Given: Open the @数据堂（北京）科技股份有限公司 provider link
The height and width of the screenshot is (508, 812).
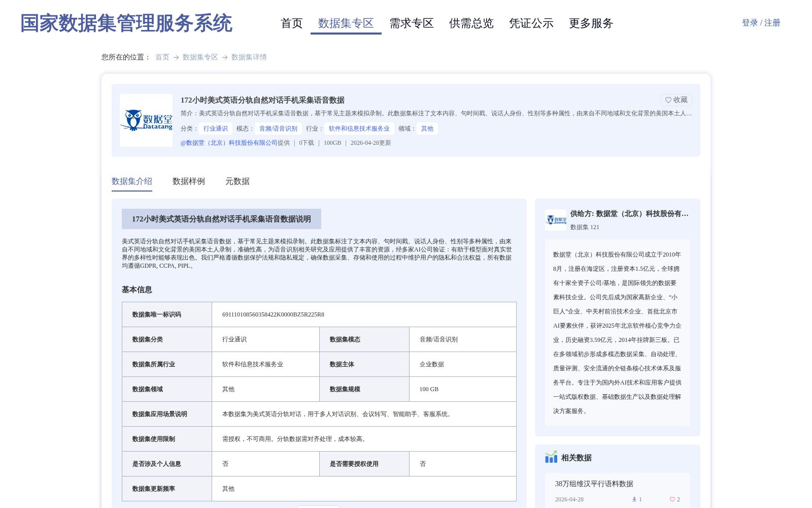Looking at the screenshot, I should point(229,143).
